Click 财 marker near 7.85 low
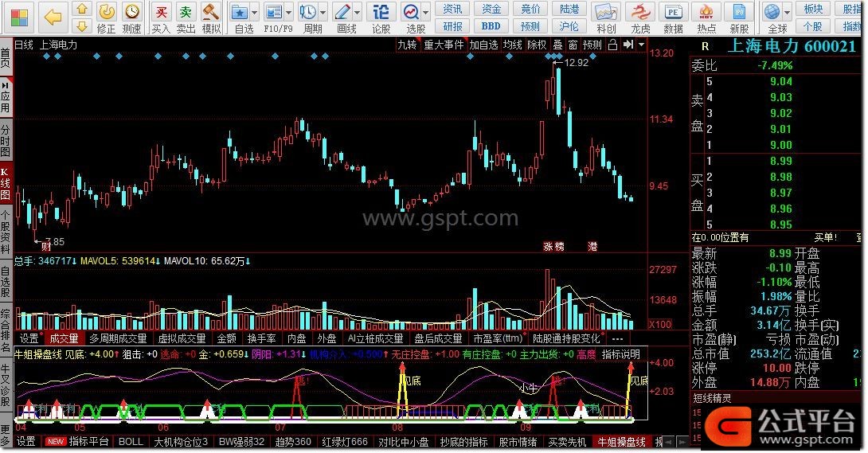The height and width of the screenshot is (453, 868). [46, 247]
